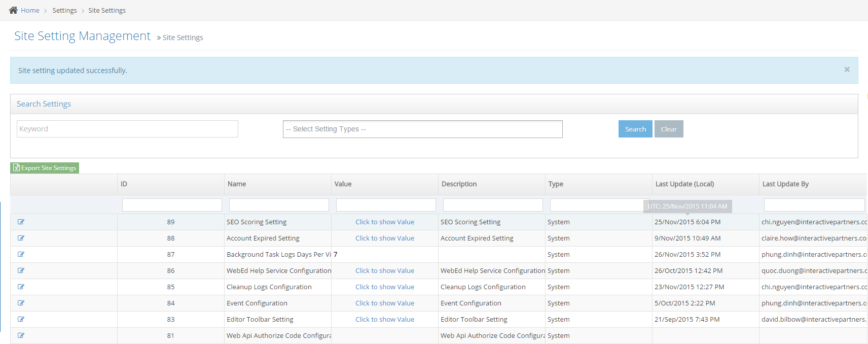Edit the WebEd Help Service Configuration row
Image resolution: width=868 pixels, height=344 pixels.
pyautogui.click(x=21, y=270)
